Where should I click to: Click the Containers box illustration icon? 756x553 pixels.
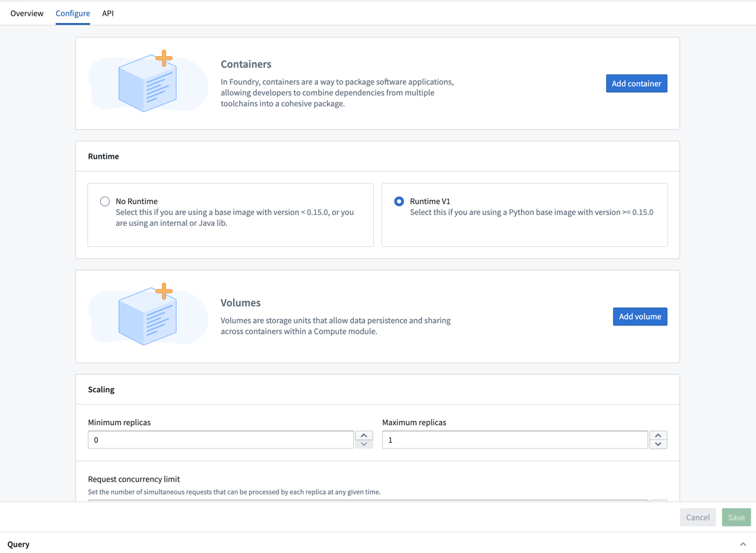[x=148, y=81]
